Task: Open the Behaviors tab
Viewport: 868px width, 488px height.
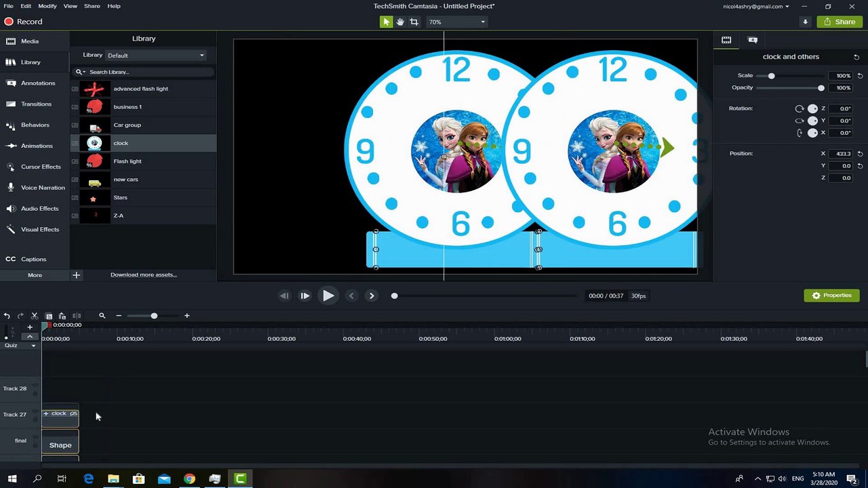Action: click(35, 125)
